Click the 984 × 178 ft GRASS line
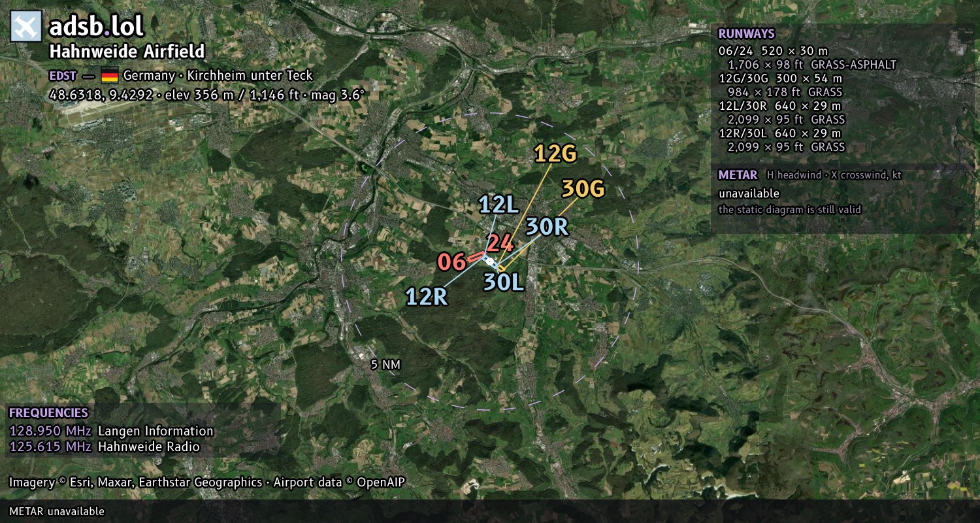980x523 pixels. coord(785,92)
